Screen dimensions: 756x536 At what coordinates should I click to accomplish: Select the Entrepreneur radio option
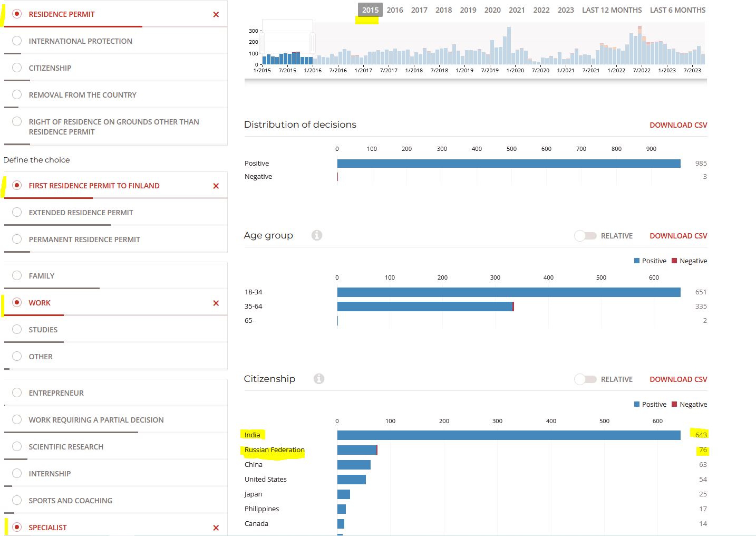pos(17,393)
